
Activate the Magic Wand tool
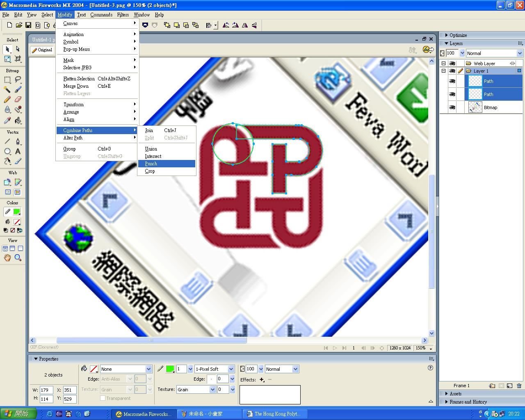coord(7,89)
